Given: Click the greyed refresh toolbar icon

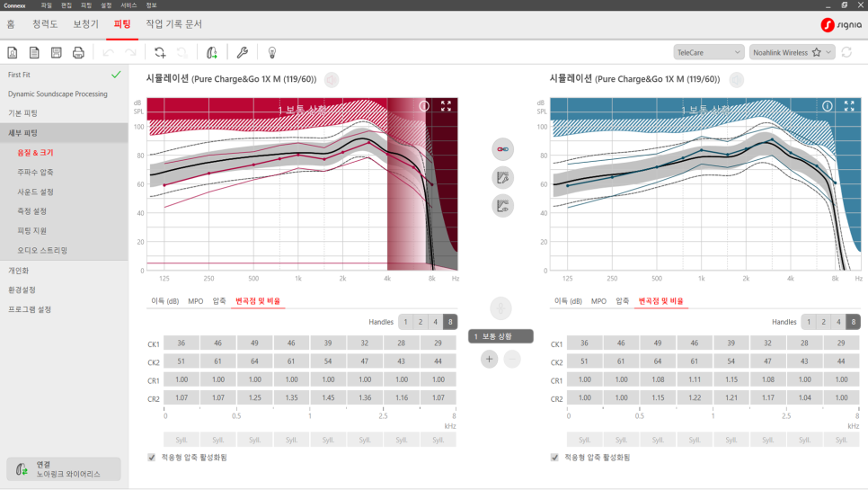Looking at the screenshot, I should click(182, 53).
